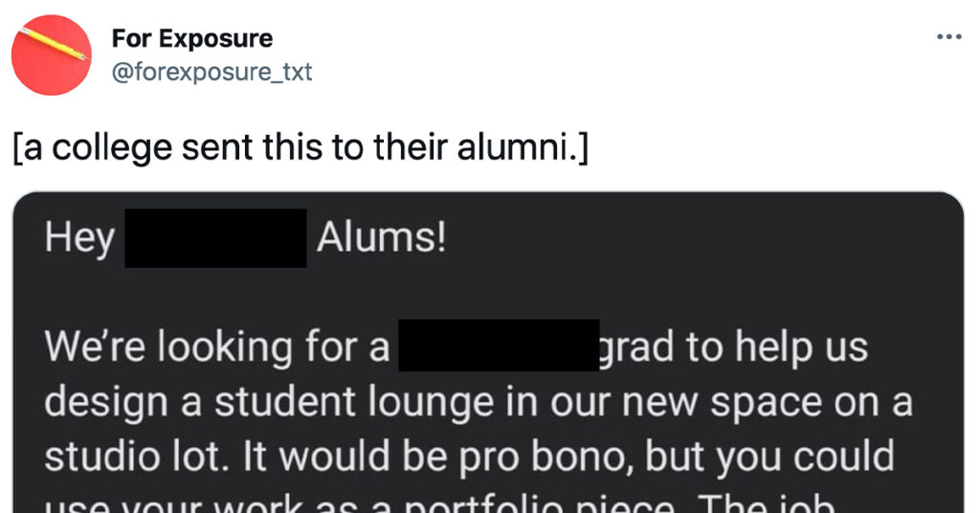The width and height of the screenshot is (980, 513).
Task: Click the redaction box before grad
Action: tap(499, 345)
